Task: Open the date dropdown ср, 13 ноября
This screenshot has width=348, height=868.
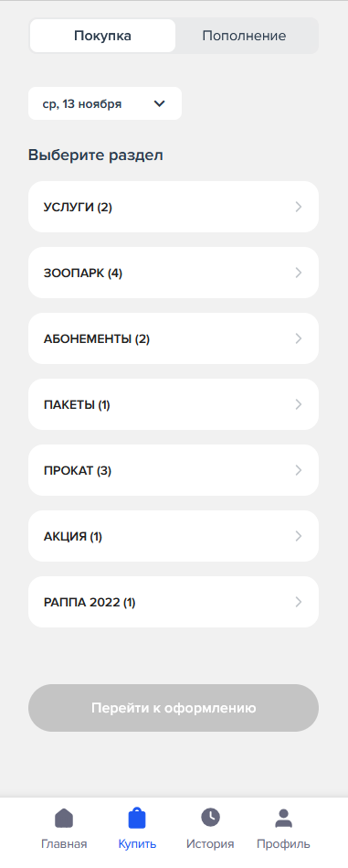Action: tap(105, 103)
